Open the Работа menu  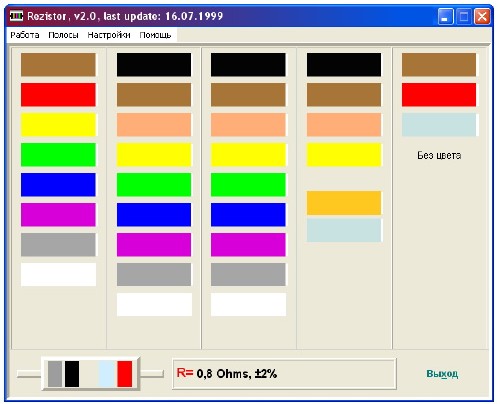pos(25,35)
